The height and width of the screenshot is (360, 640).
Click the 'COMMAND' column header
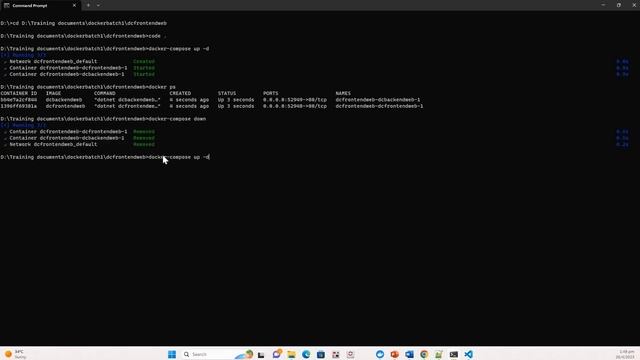(x=105, y=93)
